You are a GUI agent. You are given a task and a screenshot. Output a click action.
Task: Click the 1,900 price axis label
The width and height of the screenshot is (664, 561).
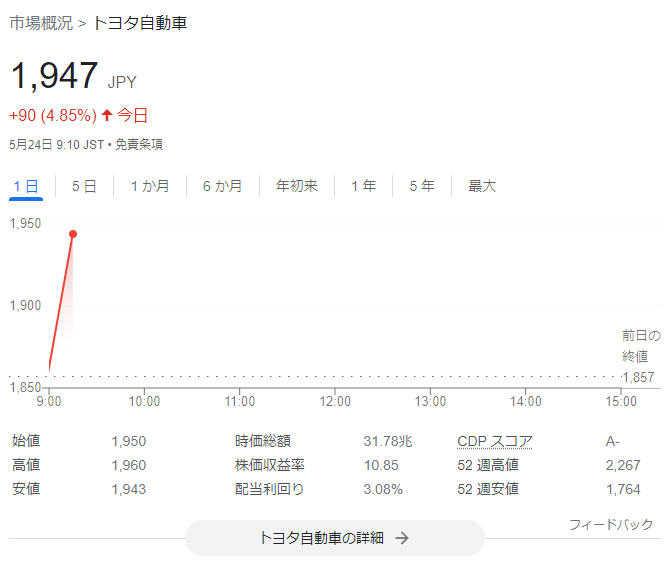(25, 305)
